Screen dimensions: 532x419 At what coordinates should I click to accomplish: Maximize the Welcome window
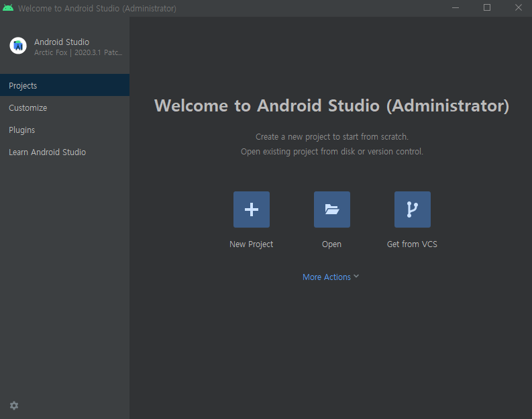[487, 8]
